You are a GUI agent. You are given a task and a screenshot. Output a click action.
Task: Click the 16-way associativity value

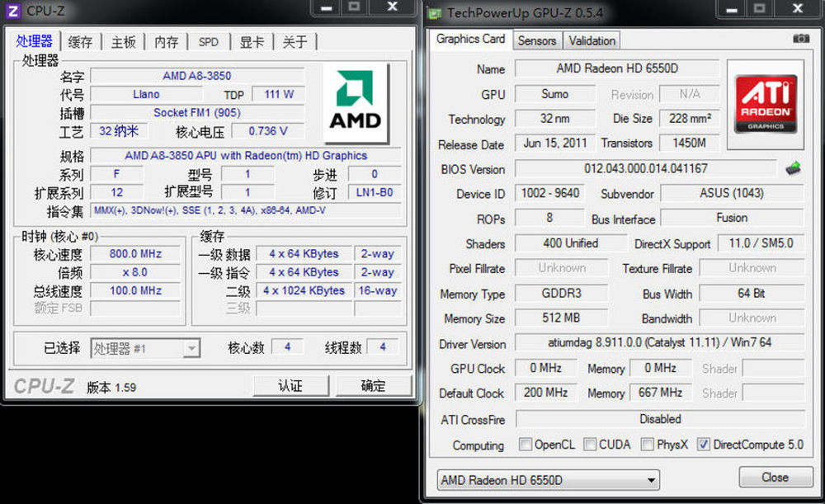click(377, 290)
